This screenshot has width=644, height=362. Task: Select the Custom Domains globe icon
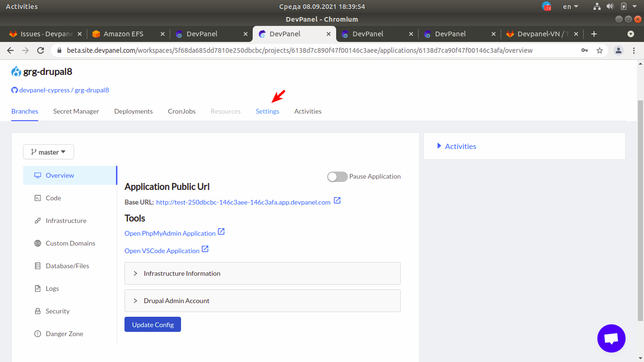tap(38, 243)
